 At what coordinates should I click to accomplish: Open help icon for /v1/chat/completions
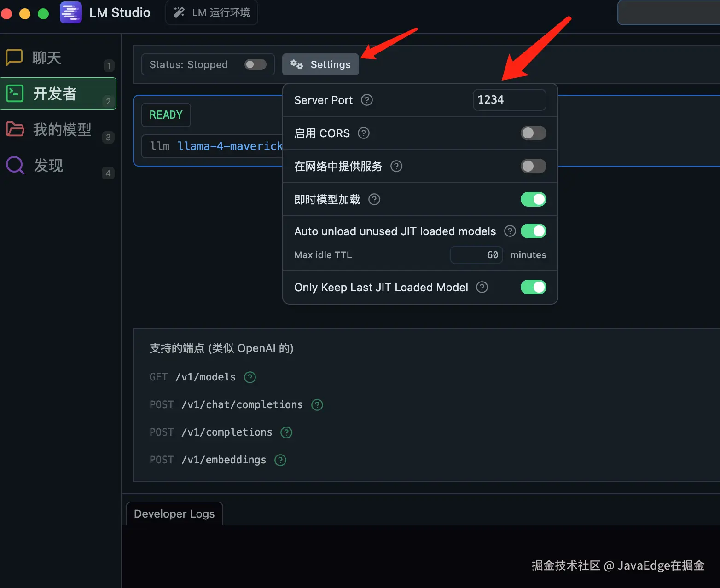(x=317, y=405)
